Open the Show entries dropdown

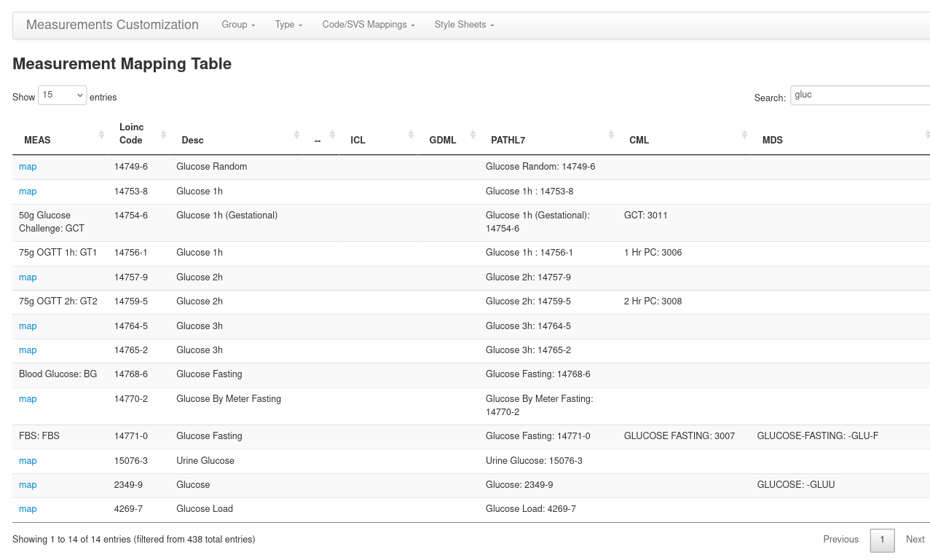pos(62,95)
